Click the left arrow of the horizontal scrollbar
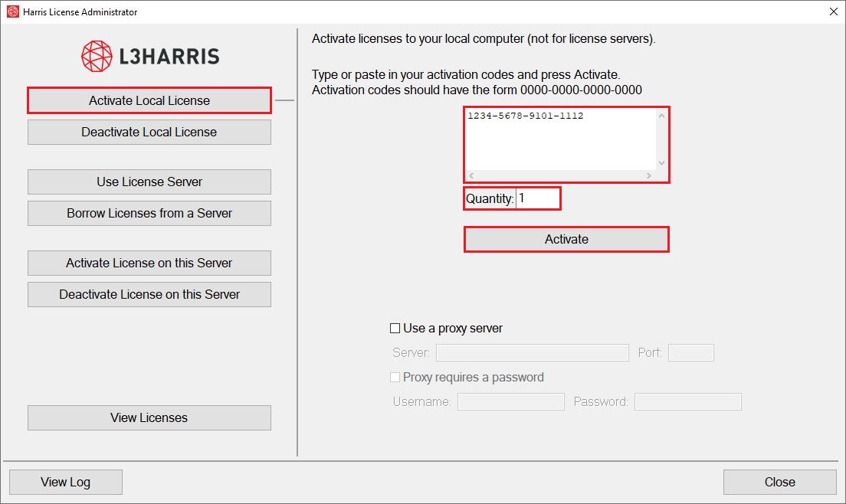This screenshot has width=846, height=504. coord(471,176)
